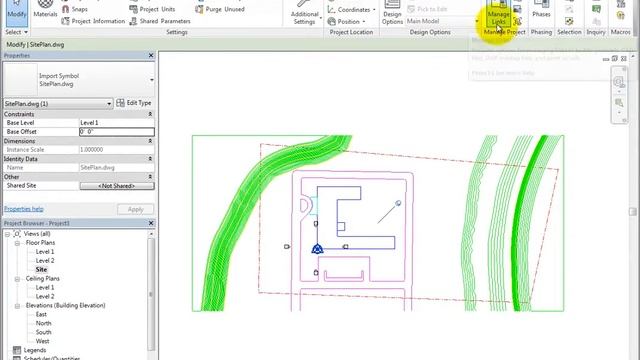The width and height of the screenshot is (640, 360).
Task: Click the Base Level value Level 1
Action: (117, 123)
